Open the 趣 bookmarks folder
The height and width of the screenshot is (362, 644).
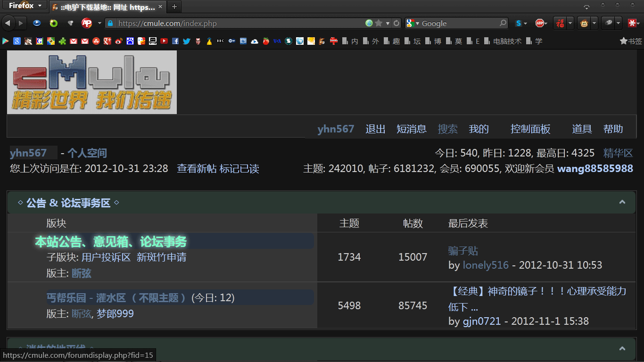(391, 41)
